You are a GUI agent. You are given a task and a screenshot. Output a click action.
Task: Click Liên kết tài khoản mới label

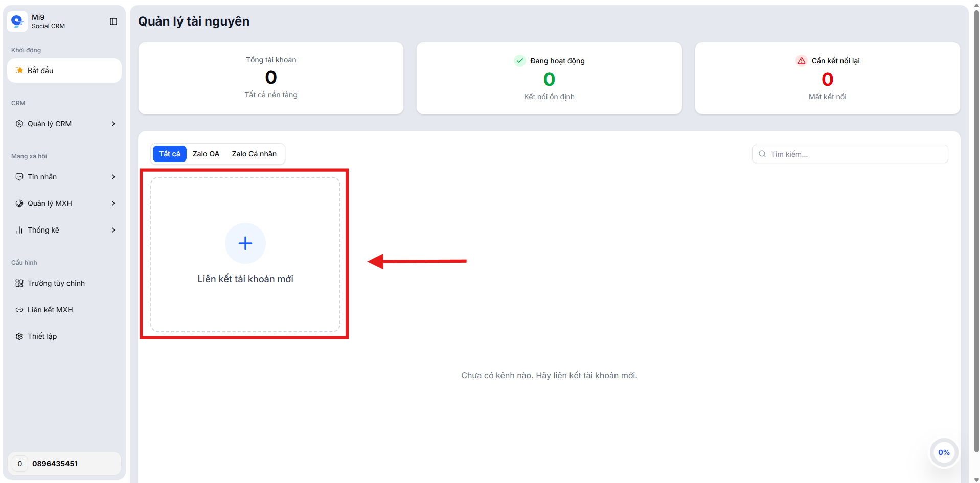245,279
